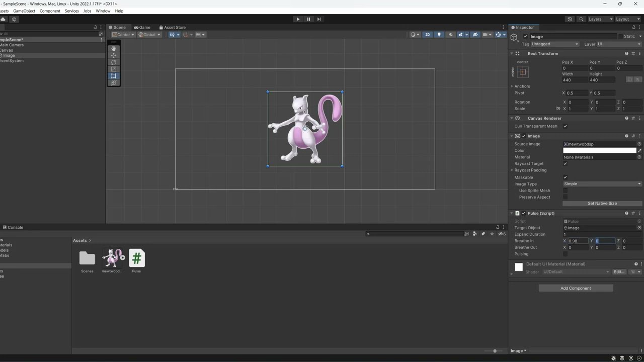Switch to the Asset Store tab
This screenshot has height=362, width=644.
pyautogui.click(x=172, y=27)
